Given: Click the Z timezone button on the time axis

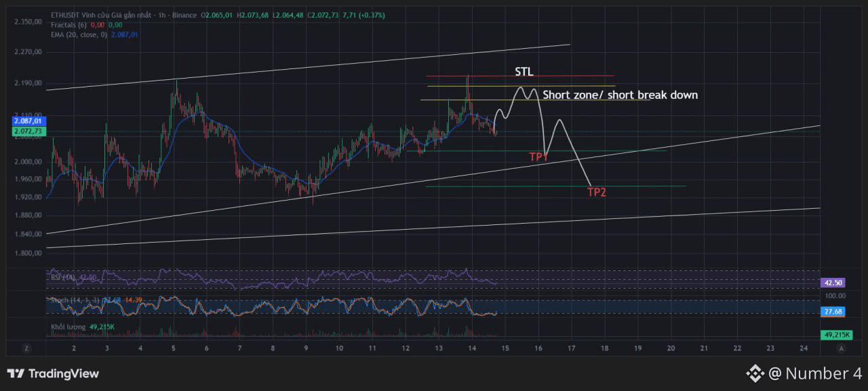Looking at the screenshot, I should (26, 348).
